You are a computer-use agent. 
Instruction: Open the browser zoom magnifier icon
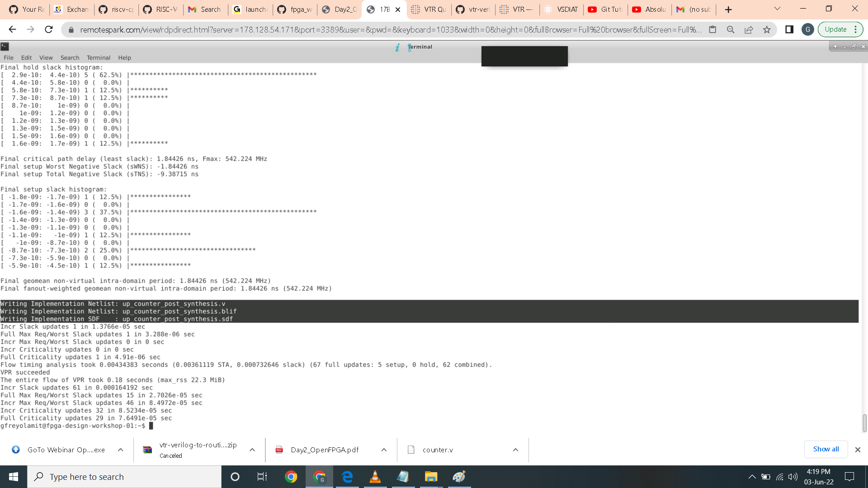[731, 29]
